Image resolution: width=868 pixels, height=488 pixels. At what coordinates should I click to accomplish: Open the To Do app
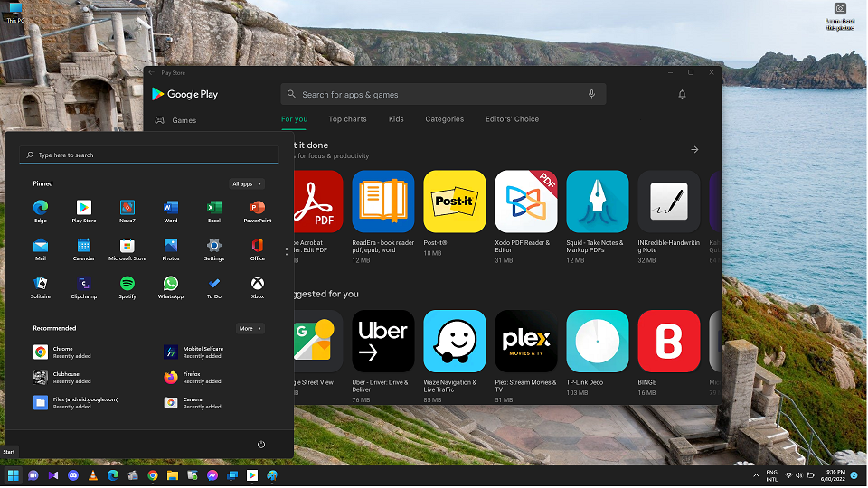tap(214, 287)
